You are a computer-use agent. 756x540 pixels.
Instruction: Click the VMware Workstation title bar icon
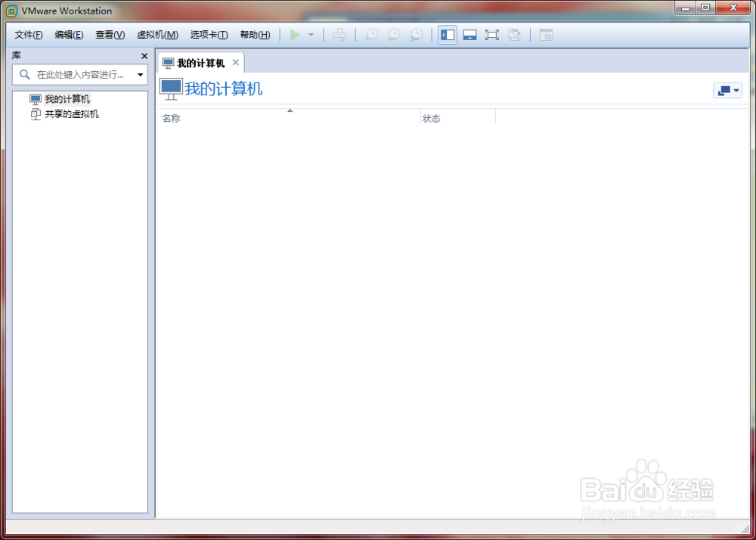coord(12,11)
